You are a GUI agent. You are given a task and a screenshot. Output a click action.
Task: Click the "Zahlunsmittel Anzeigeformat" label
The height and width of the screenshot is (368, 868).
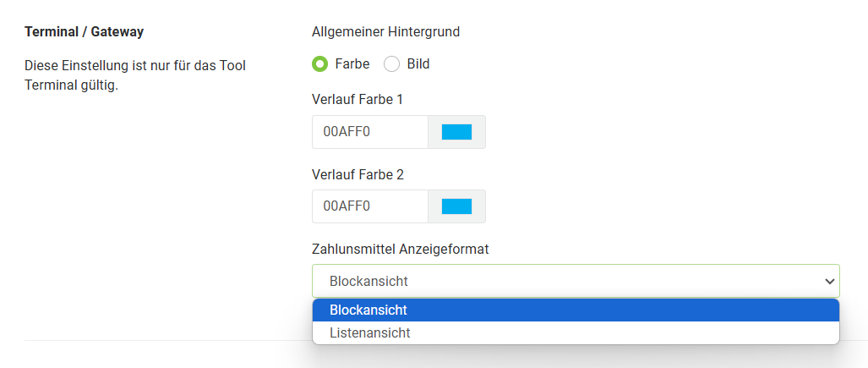point(401,250)
